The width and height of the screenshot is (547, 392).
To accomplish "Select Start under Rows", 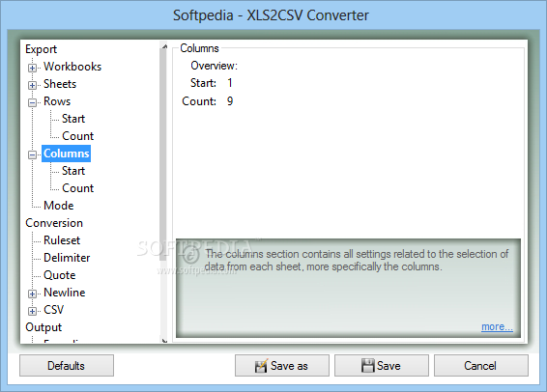I will (x=73, y=119).
